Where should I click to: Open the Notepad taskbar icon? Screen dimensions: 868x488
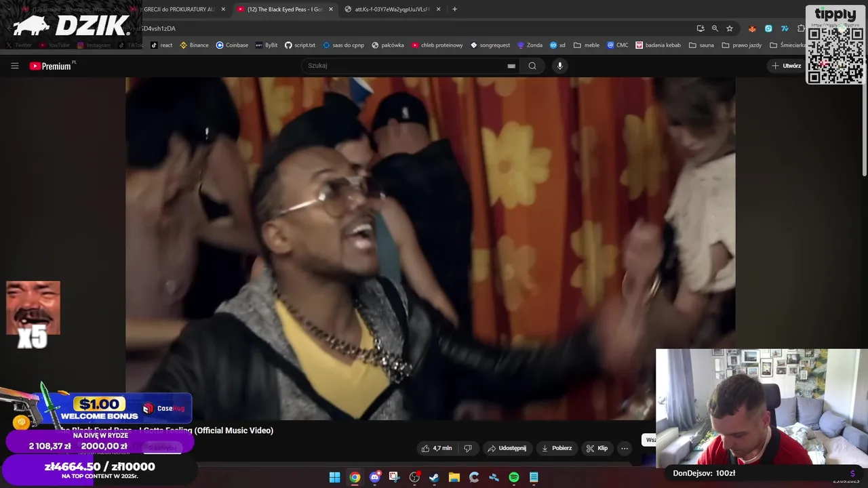[534, 477]
